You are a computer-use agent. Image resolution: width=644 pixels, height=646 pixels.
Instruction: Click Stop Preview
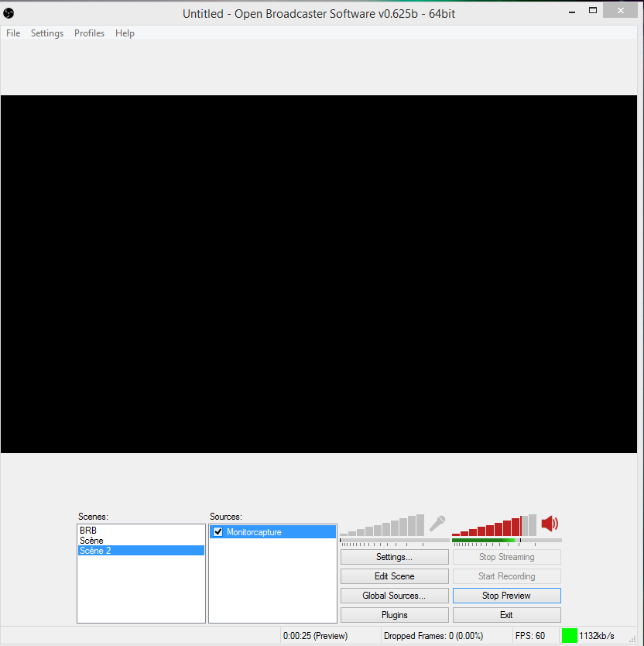[507, 596]
